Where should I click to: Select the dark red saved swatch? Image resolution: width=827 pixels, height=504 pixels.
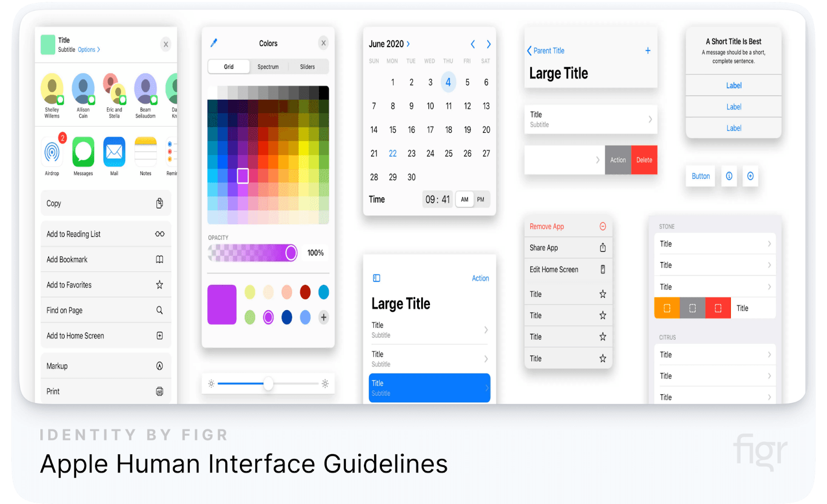pos(305,292)
